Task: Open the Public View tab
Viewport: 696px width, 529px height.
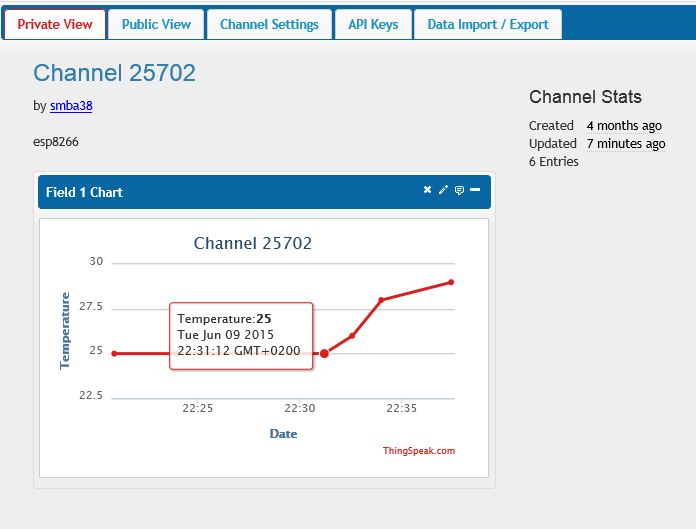Action: (155, 24)
